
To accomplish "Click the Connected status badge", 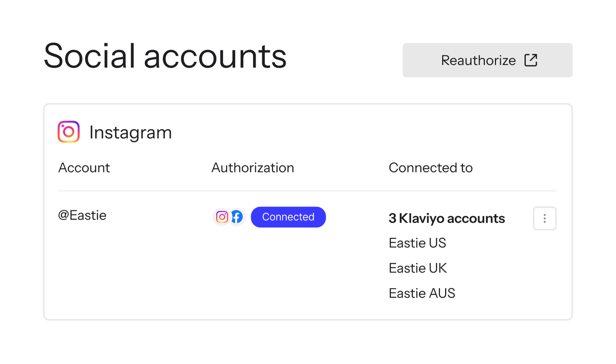I will click(288, 217).
